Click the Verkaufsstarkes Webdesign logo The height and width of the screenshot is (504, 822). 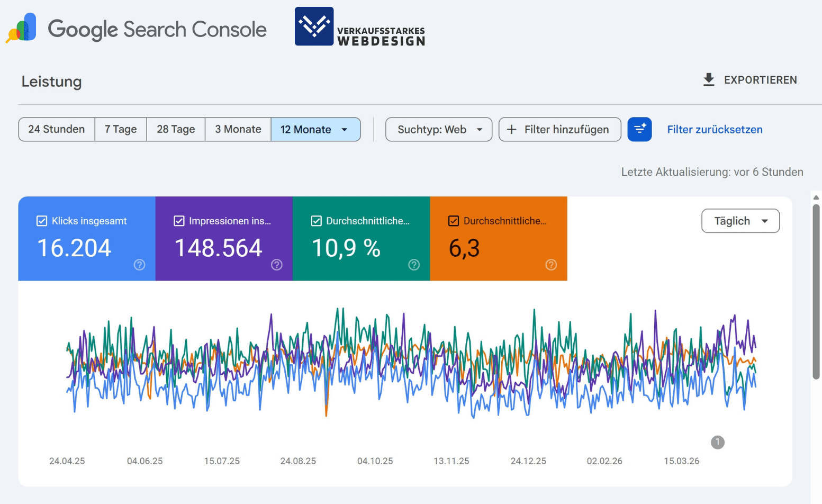[359, 26]
